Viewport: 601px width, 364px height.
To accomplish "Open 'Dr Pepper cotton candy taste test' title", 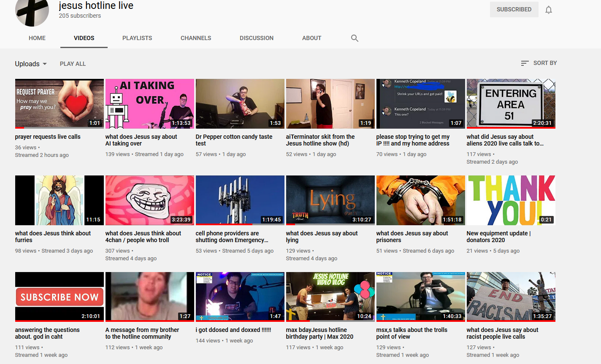I will pyautogui.click(x=234, y=140).
